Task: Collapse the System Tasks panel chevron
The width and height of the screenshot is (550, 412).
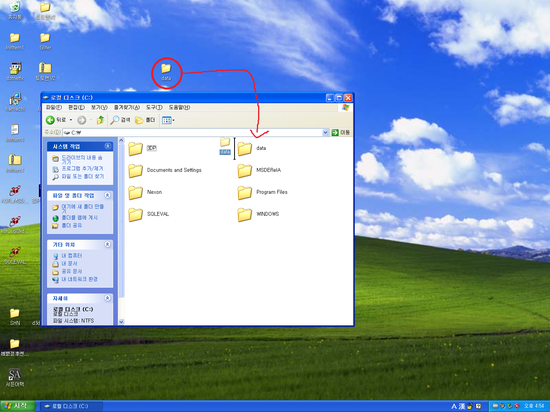Action: pyautogui.click(x=108, y=146)
